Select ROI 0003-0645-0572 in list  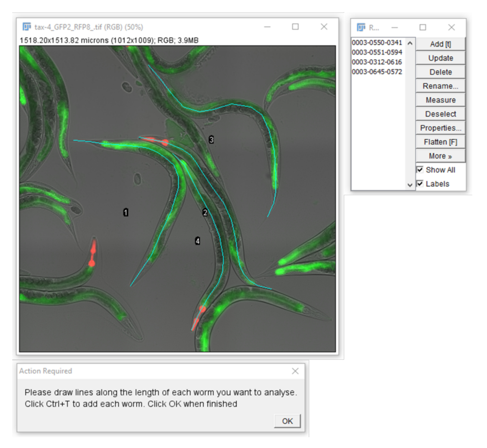[377, 72]
